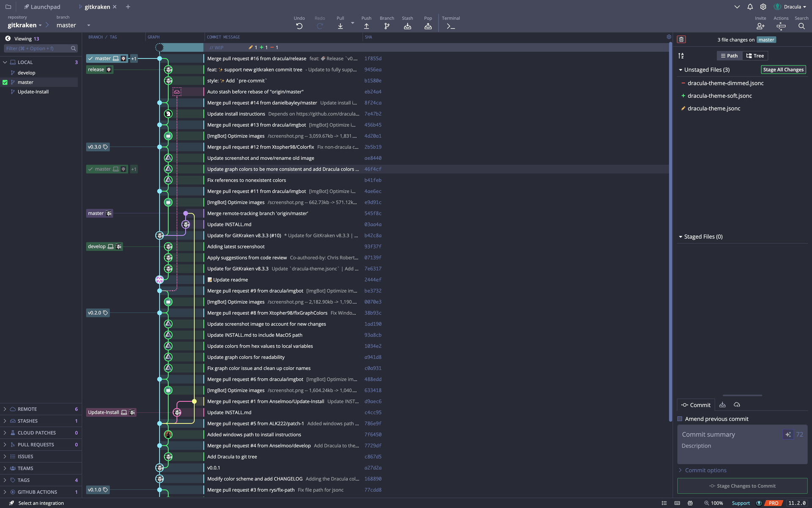Expand the REMOTE section in sidebar

5,409
